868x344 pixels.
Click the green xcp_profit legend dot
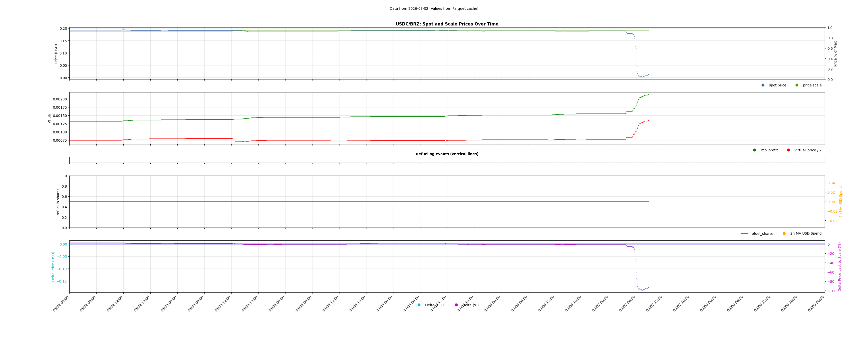[x=755, y=150]
